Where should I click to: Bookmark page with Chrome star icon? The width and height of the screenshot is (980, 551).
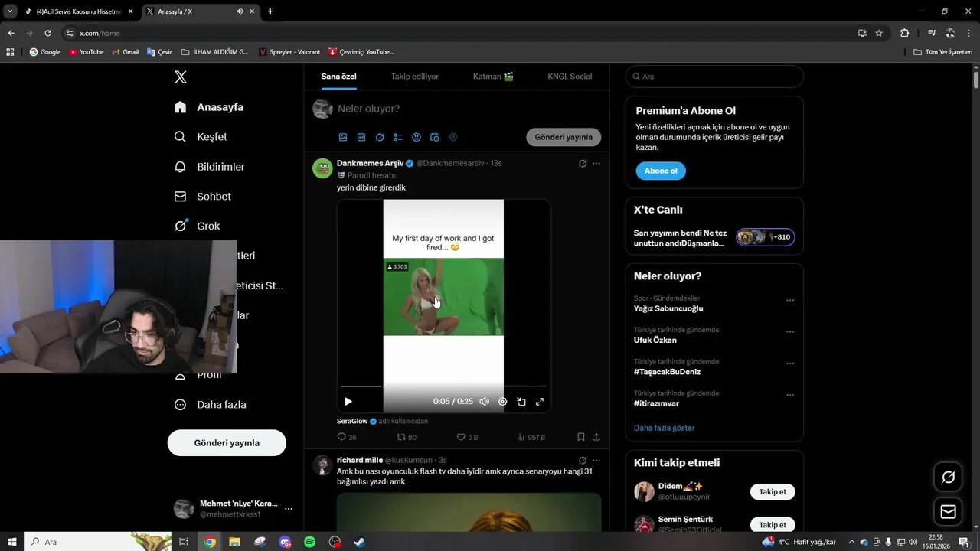879,33
